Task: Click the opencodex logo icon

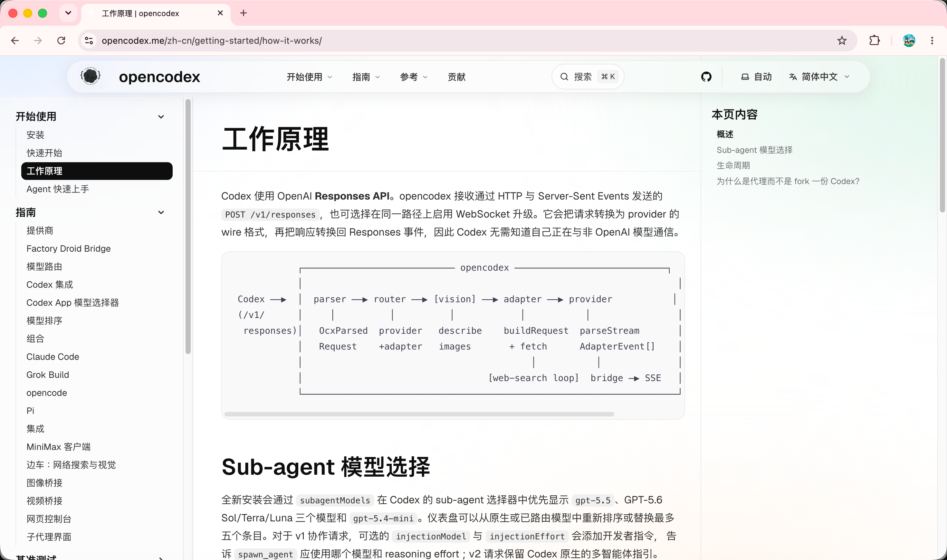Action: [x=91, y=77]
